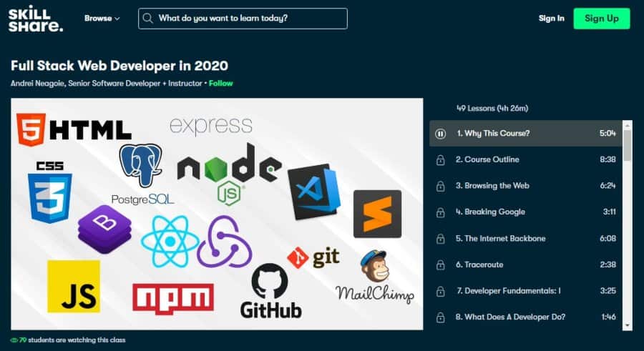Click the lock icon for The Internet Backbone

[x=440, y=239]
